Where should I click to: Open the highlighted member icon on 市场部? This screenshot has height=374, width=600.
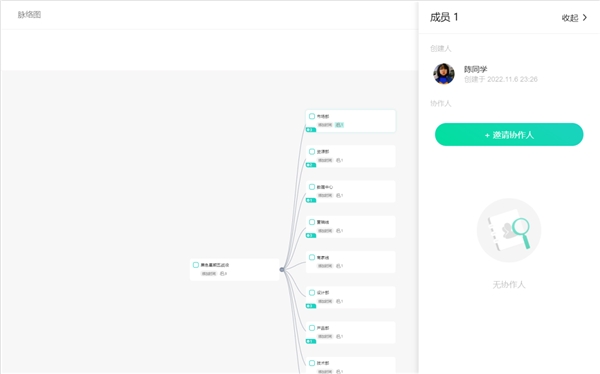click(x=339, y=125)
